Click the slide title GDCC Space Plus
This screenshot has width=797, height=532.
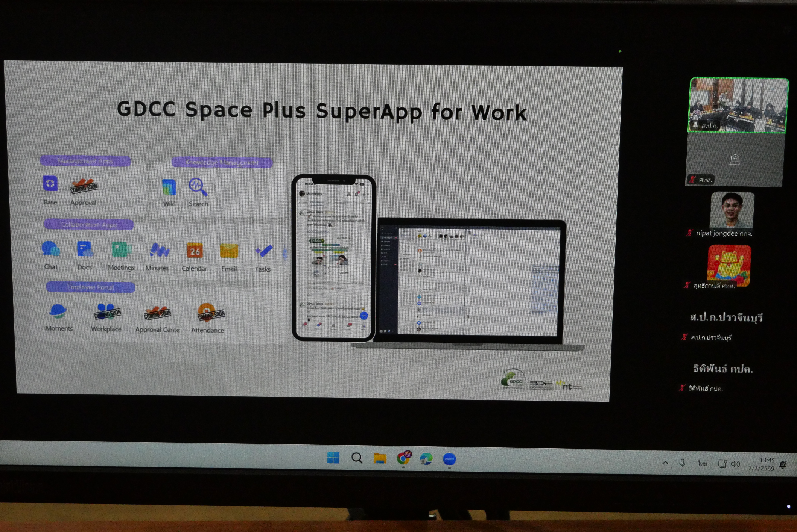coord(322,111)
